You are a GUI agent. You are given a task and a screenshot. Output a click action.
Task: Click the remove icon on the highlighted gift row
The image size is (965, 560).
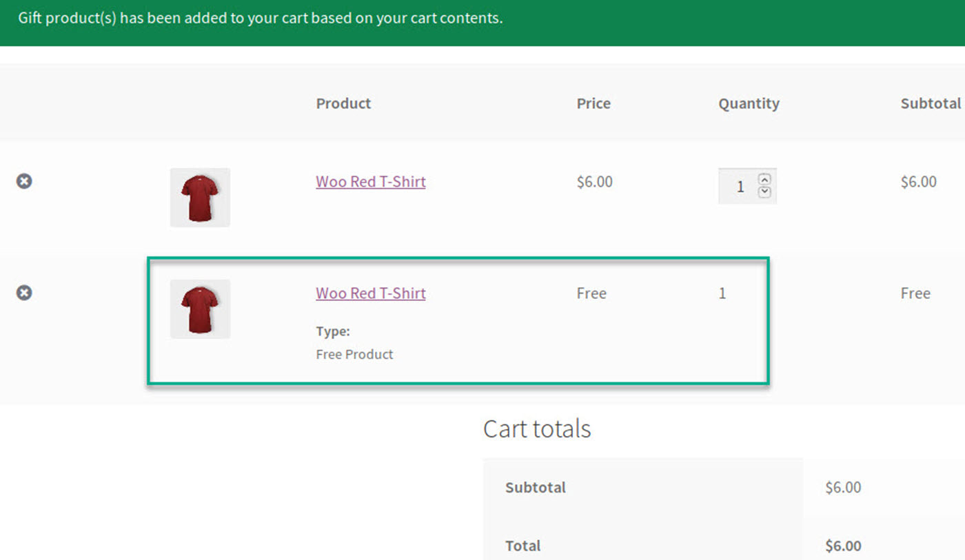[24, 292]
